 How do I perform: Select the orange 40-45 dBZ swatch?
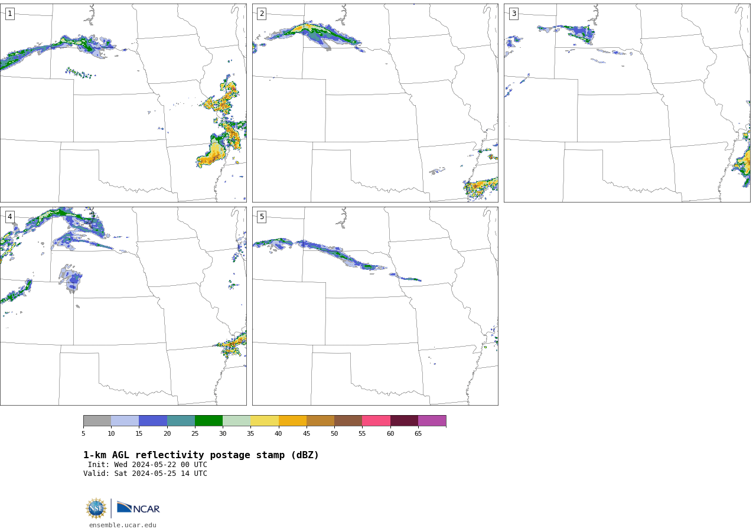point(292,421)
